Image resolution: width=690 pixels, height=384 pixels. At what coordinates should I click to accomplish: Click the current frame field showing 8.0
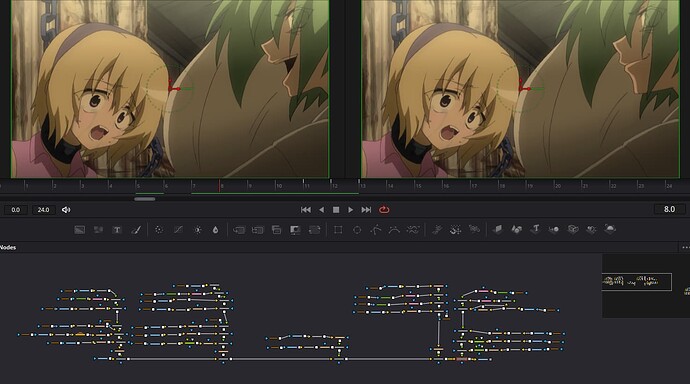point(669,209)
